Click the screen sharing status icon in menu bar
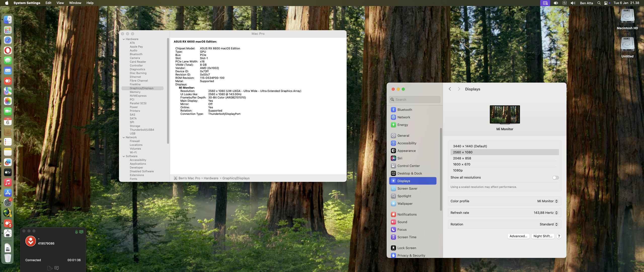 pos(545,3)
